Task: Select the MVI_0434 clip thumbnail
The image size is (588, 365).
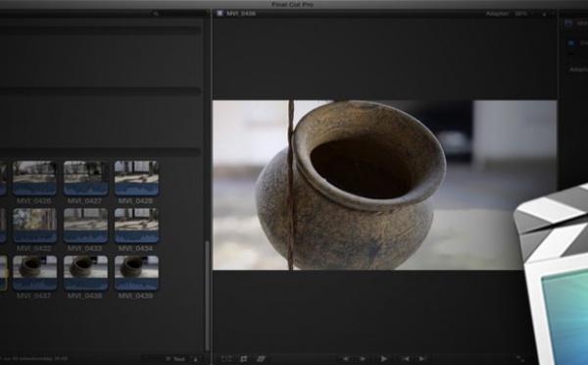Action: click(x=136, y=226)
